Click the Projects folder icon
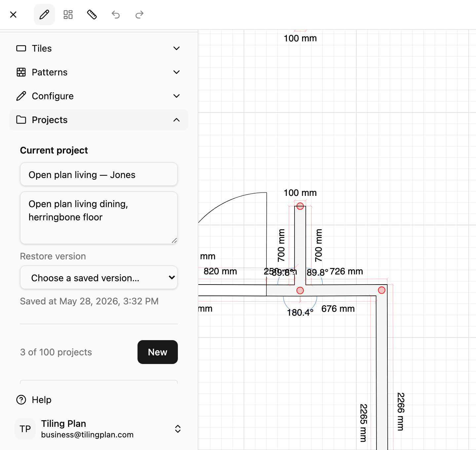This screenshot has height=450, width=476. point(21,120)
